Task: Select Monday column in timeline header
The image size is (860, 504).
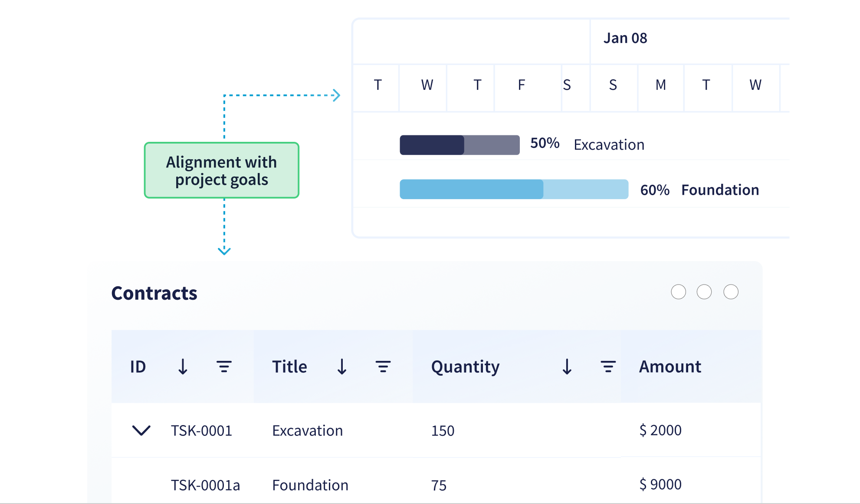Action: tap(660, 85)
